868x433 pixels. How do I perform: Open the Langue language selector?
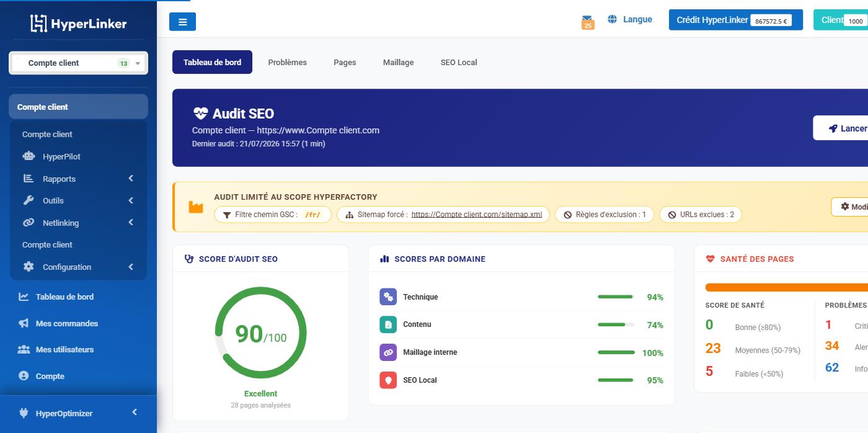(630, 19)
